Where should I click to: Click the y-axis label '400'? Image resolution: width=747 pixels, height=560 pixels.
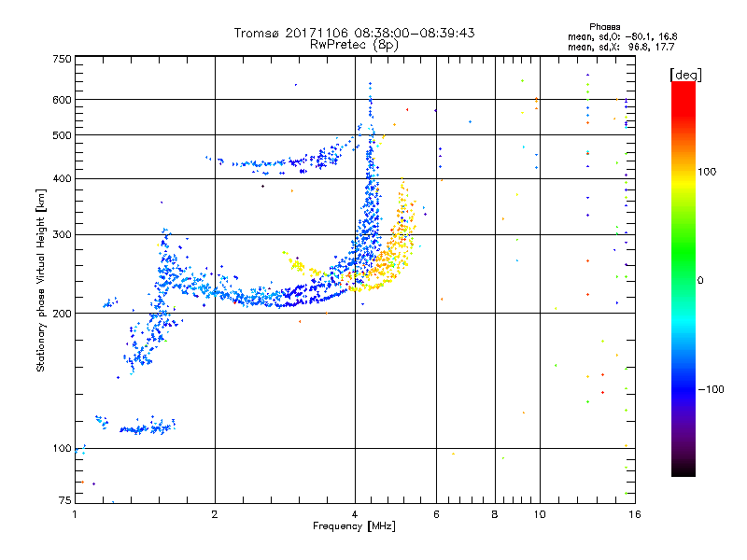(x=62, y=178)
